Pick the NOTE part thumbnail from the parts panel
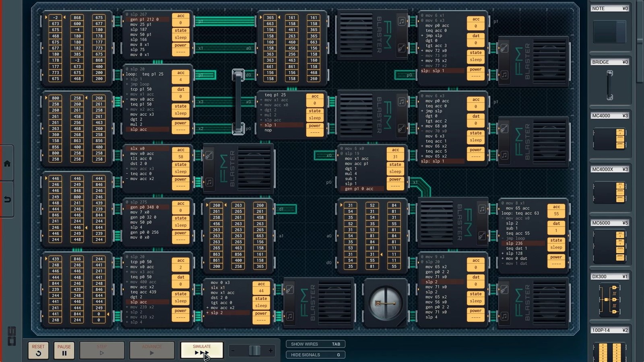 click(610, 31)
